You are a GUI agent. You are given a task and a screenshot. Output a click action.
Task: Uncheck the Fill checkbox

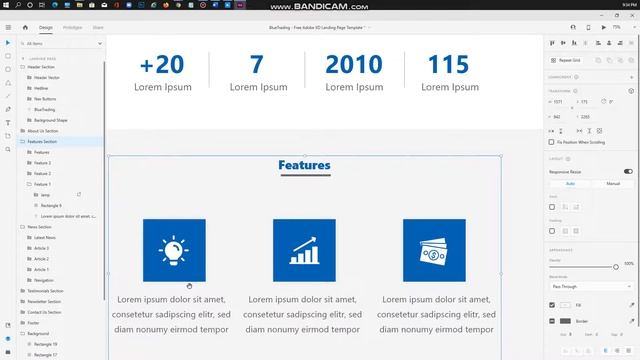point(552,305)
